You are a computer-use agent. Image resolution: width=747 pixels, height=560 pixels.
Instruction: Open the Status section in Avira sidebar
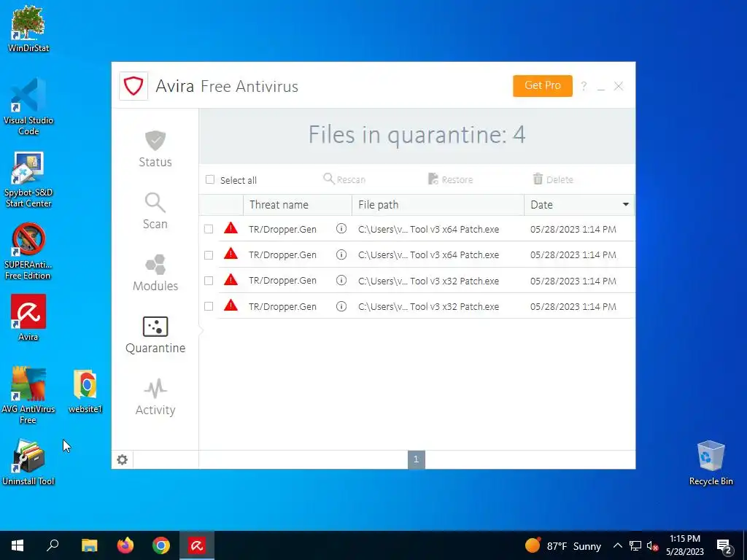tap(155, 149)
